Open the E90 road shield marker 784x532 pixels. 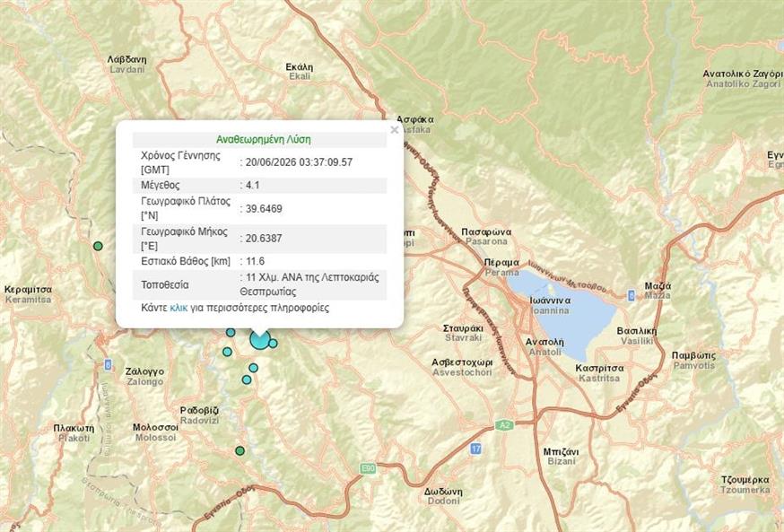(368, 468)
